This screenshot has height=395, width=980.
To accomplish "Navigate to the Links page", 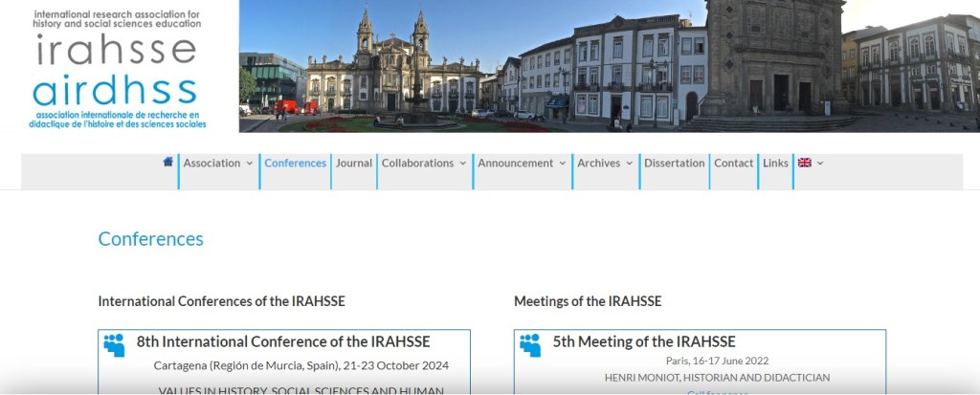I will pyautogui.click(x=775, y=164).
